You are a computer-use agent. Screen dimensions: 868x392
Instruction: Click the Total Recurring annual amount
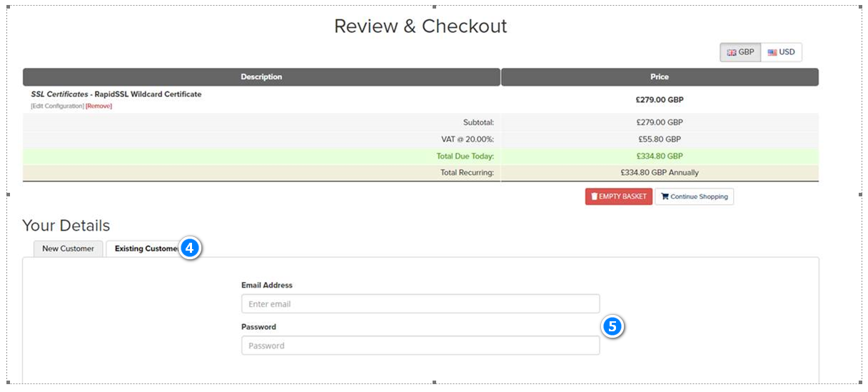pos(660,172)
